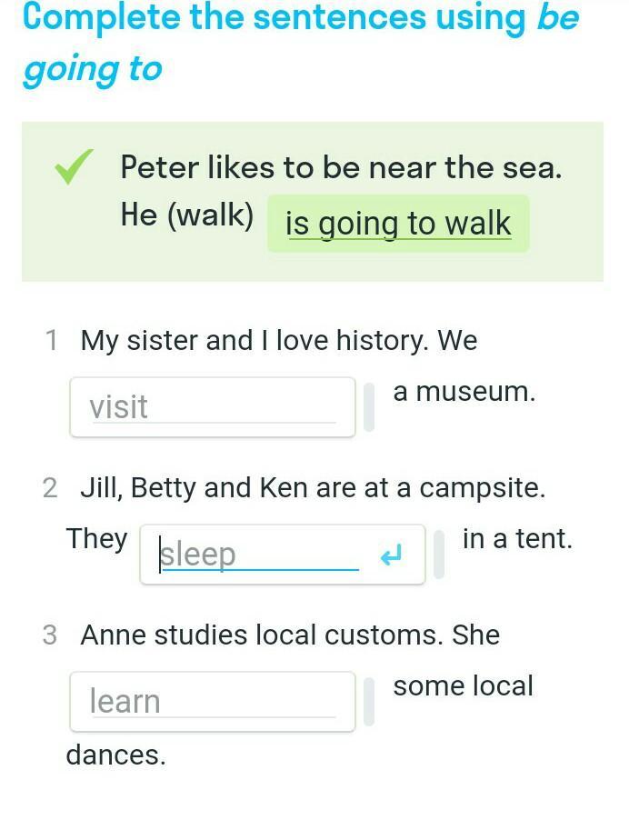629x840 pixels.
Task: Select question number 3
Action: pos(50,635)
